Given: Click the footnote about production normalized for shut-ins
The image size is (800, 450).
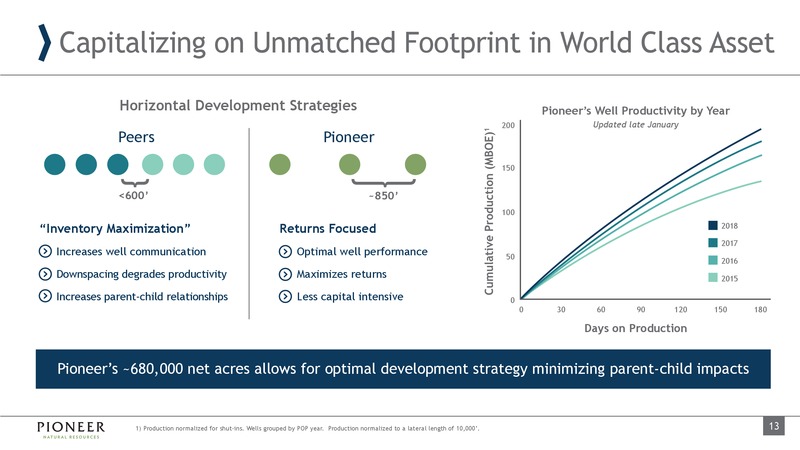Looking at the screenshot, I should (307, 429).
